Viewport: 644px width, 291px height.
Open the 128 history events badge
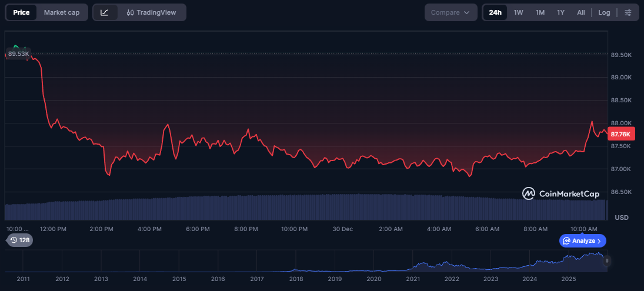click(19, 240)
